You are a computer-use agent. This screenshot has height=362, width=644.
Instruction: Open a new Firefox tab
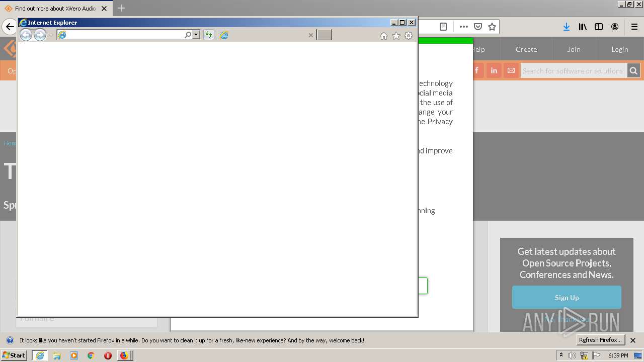pos(121,8)
